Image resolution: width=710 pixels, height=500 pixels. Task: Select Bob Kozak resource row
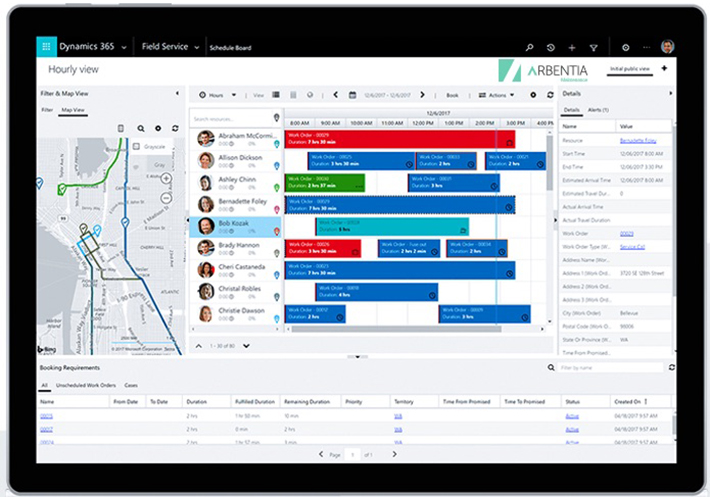[x=235, y=227]
